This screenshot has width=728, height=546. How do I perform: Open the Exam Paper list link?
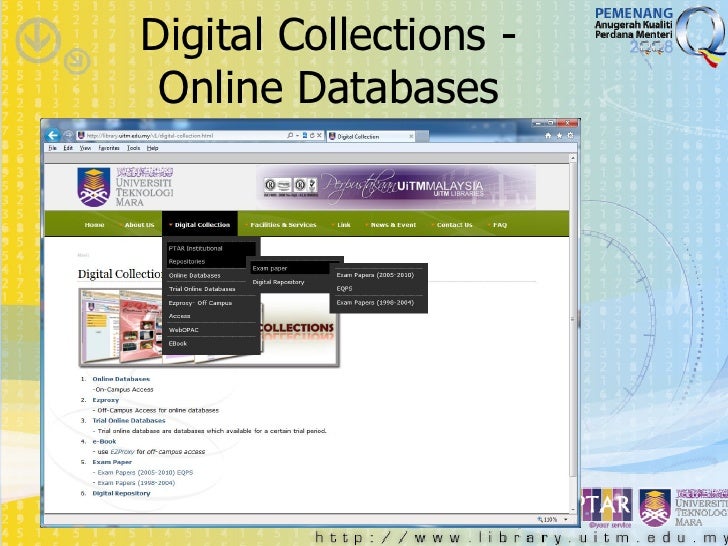pyautogui.click(x=112, y=462)
